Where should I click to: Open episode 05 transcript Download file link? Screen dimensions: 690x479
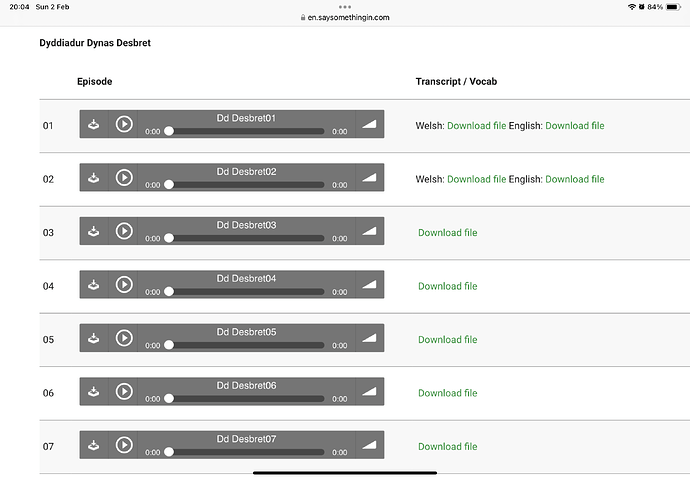pyautogui.click(x=448, y=340)
